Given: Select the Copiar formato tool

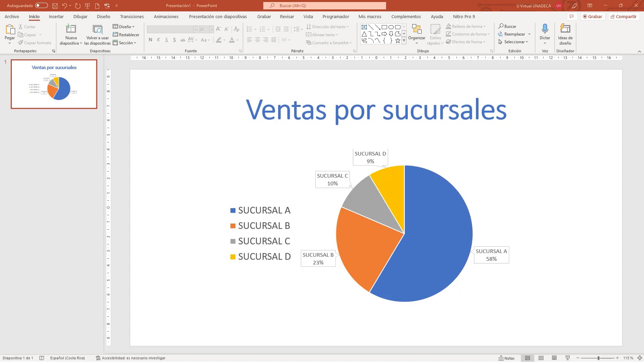Looking at the screenshot, I should click(35, 43).
